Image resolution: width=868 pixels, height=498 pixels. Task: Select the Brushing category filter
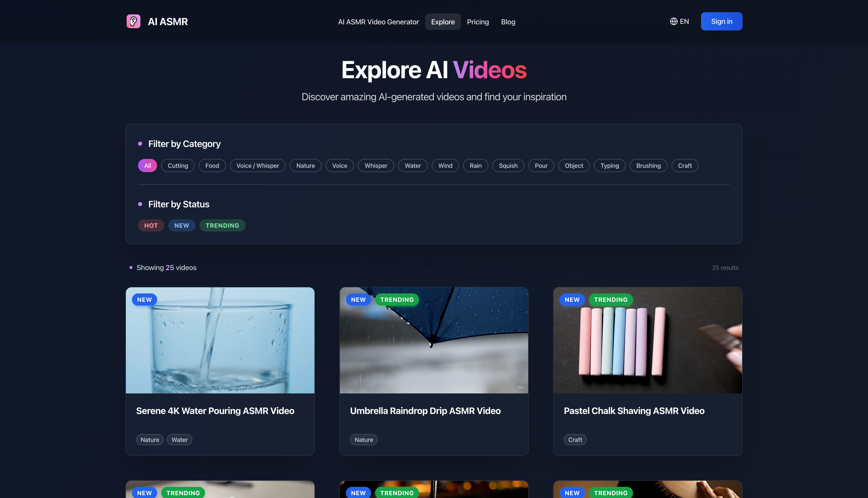coord(648,165)
